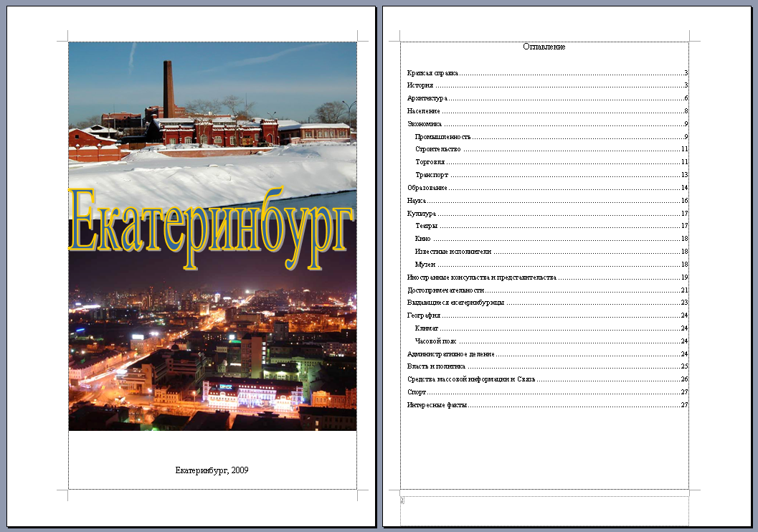Image resolution: width=758 pixels, height=532 pixels.
Task: Click the "Интересные факты" contents entry
Action: pyautogui.click(x=547, y=405)
